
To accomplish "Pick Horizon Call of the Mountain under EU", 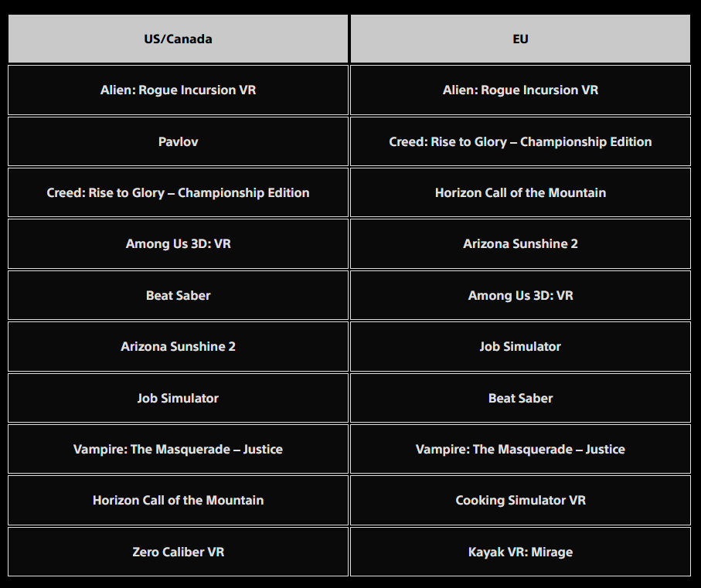I will pos(520,192).
